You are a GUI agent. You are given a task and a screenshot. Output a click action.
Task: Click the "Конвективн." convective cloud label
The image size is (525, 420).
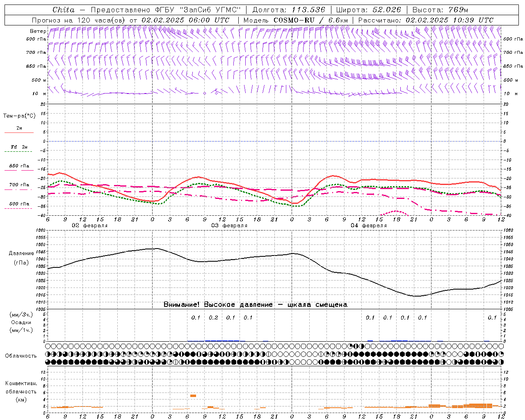point(21,383)
